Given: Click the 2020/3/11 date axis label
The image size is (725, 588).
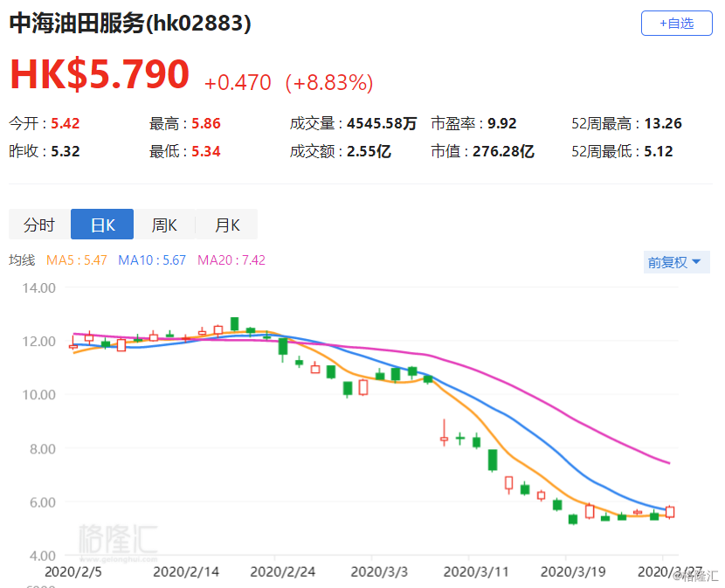Looking at the screenshot, I should click(476, 571).
